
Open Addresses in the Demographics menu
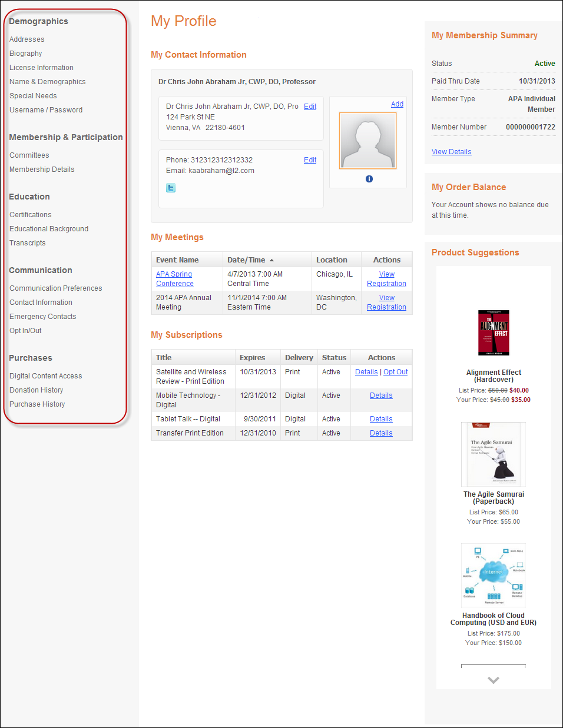[x=27, y=39]
